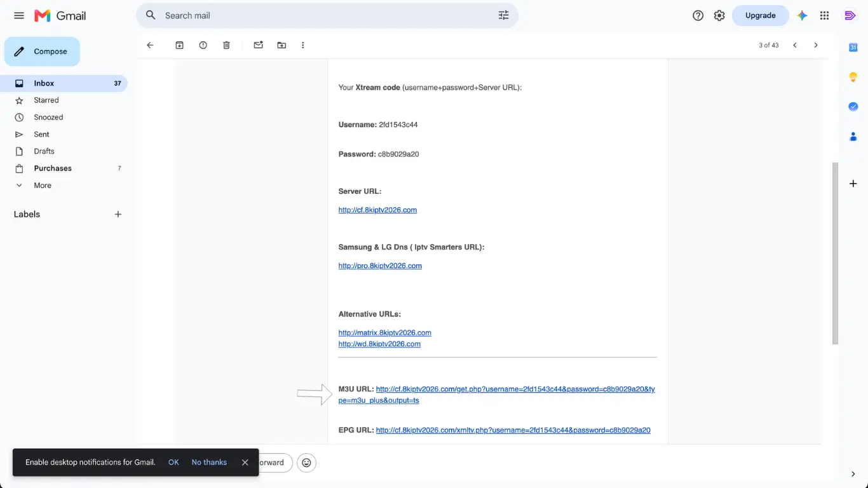Open the pro.8kiptv2026.com link
Viewport: 868px width, 488px height.
click(x=380, y=266)
